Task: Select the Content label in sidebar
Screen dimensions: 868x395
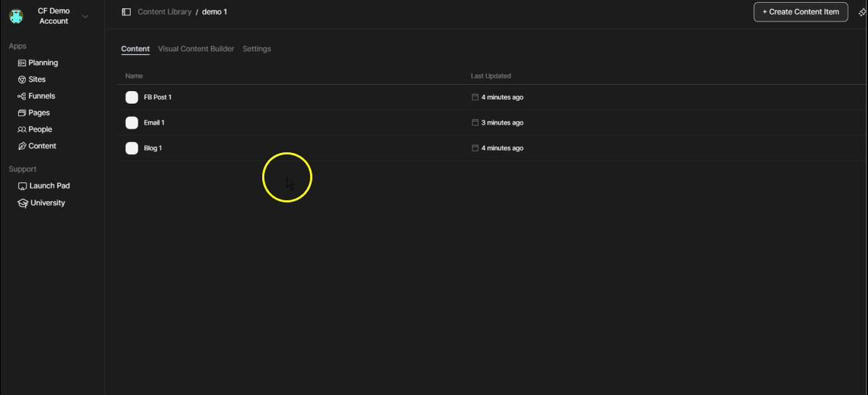Action: tap(42, 146)
